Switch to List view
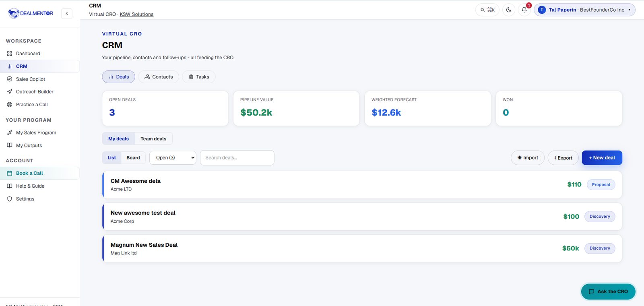The image size is (644, 306). click(111, 158)
